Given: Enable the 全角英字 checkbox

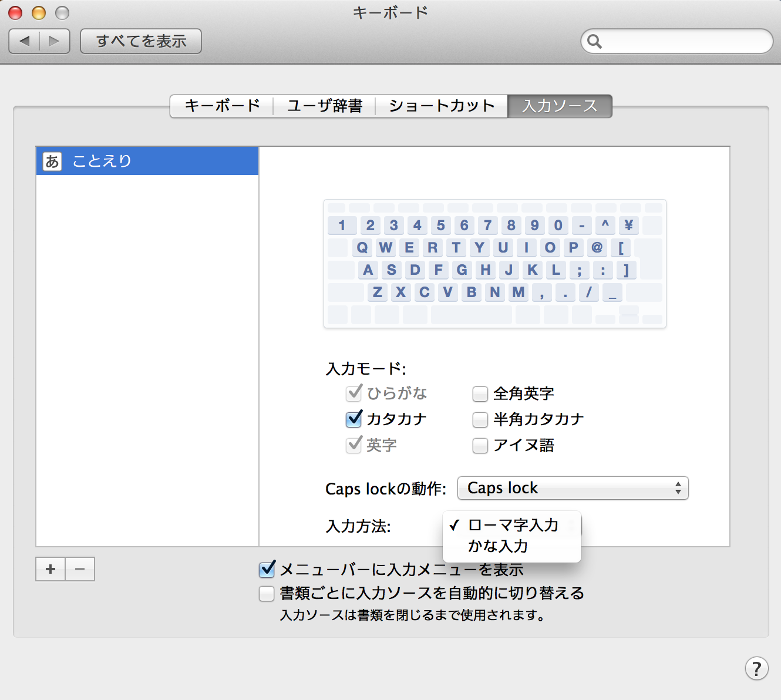Looking at the screenshot, I should [x=480, y=393].
